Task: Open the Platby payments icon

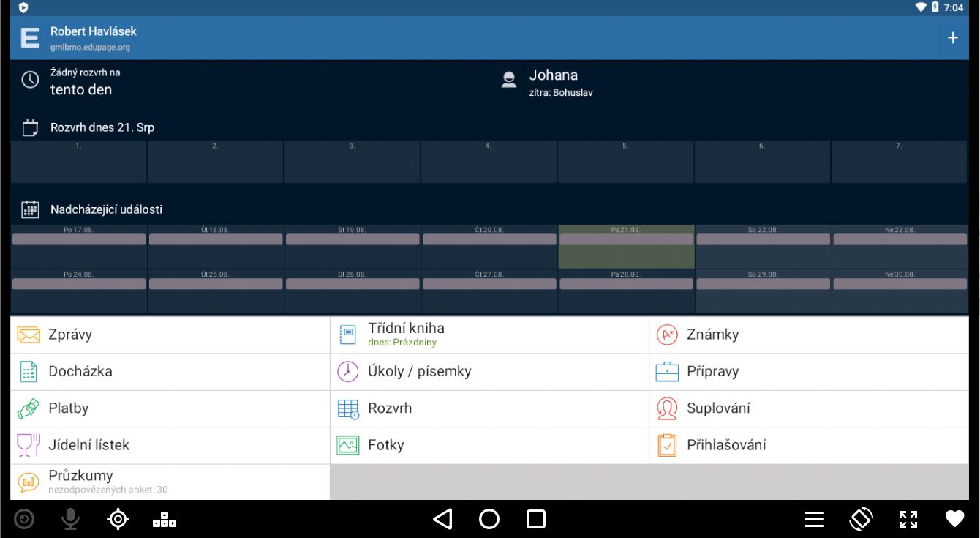Action: tap(29, 408)
